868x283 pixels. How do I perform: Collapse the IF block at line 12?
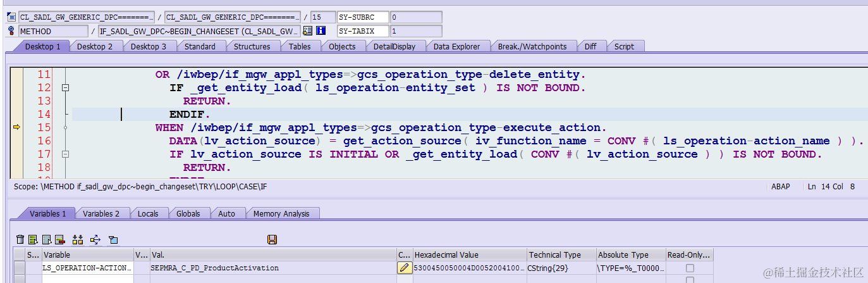click(x=65, y=88)
